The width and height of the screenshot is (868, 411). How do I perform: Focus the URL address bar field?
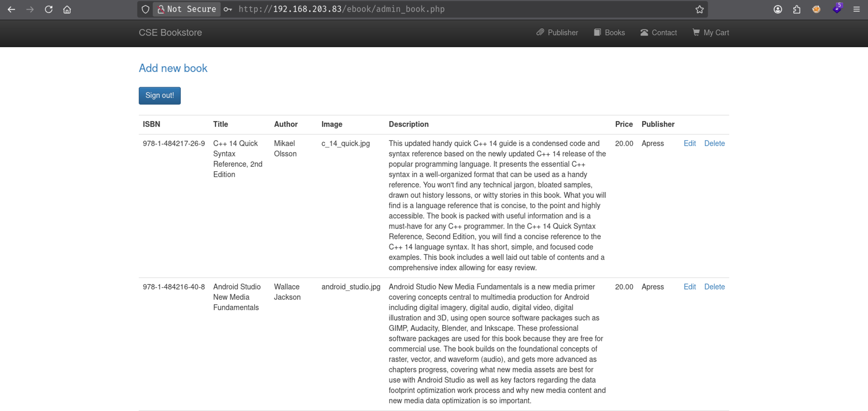[x=465, y=9]
